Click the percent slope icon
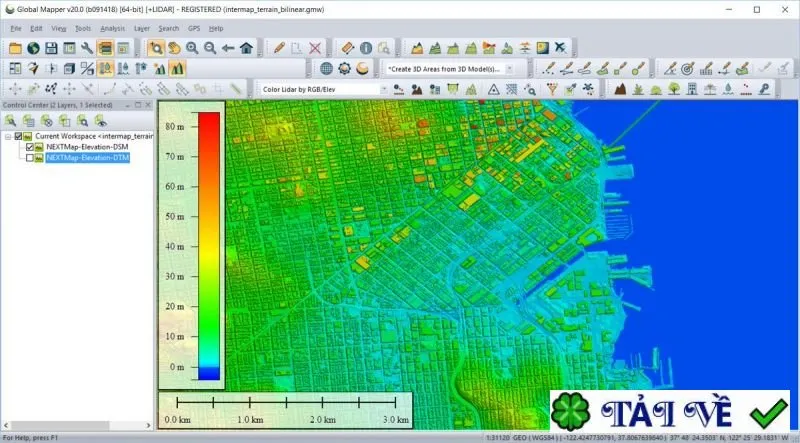 pyautogui.click(x=87, y=68)
